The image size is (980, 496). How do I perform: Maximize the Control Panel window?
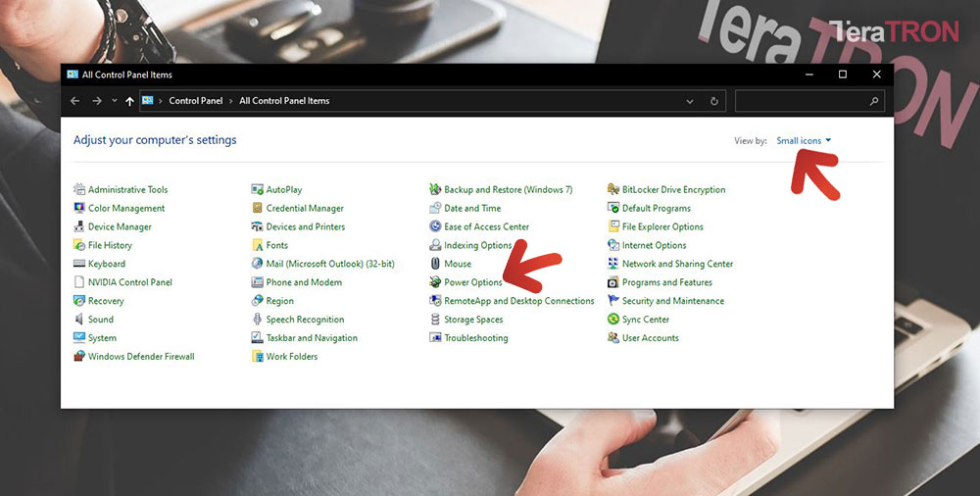click(843, 74)
